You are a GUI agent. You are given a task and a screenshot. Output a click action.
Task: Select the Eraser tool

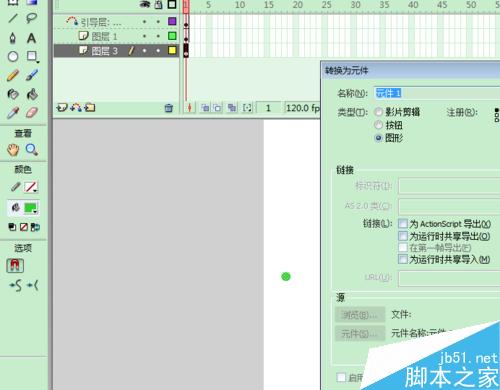tap(32, 113)
